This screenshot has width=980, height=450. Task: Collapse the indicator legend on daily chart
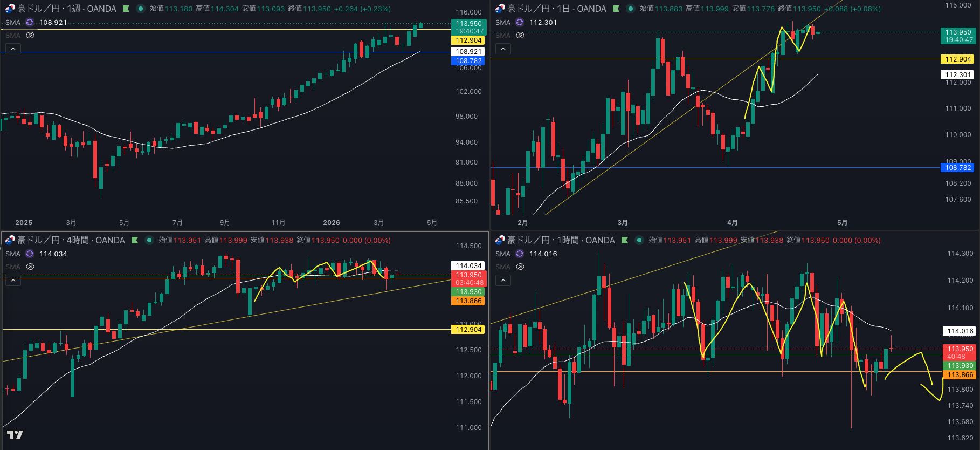(x=503, y=49)
